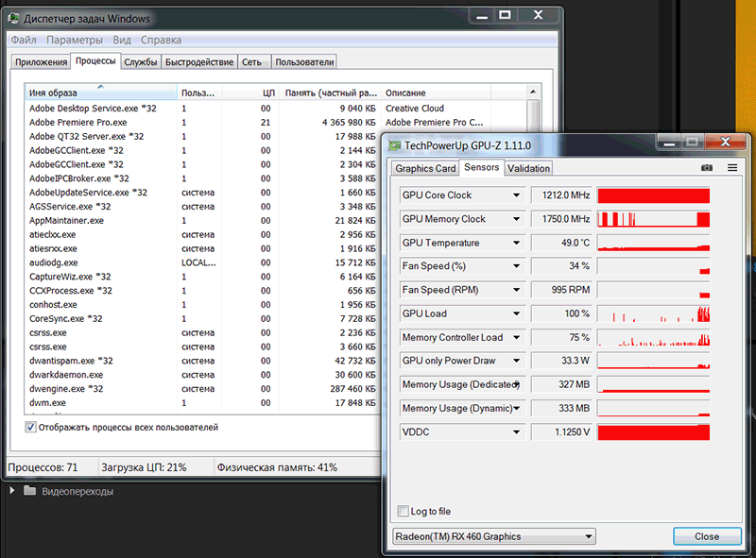Click the GPU Load history graph
The image size is (756, 558).
coord(653,313)
